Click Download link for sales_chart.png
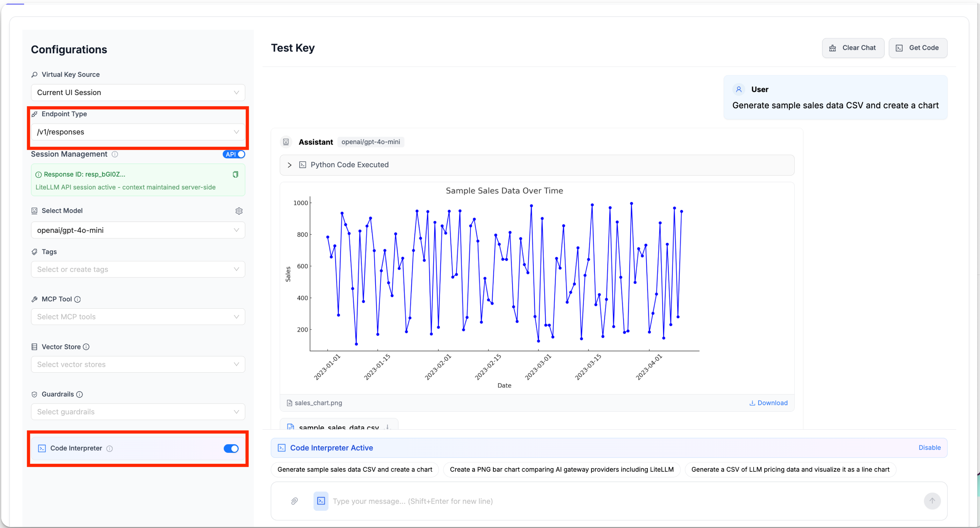980x528 pixels. [769, 403]
